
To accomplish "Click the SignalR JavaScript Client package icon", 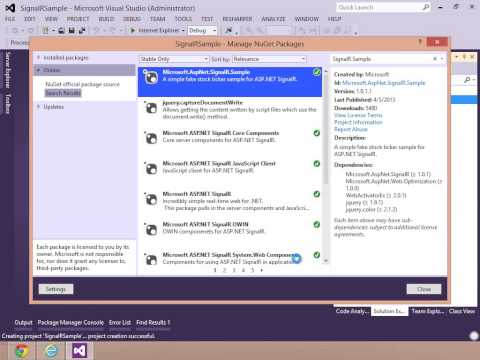I will [x=151, y=169].
